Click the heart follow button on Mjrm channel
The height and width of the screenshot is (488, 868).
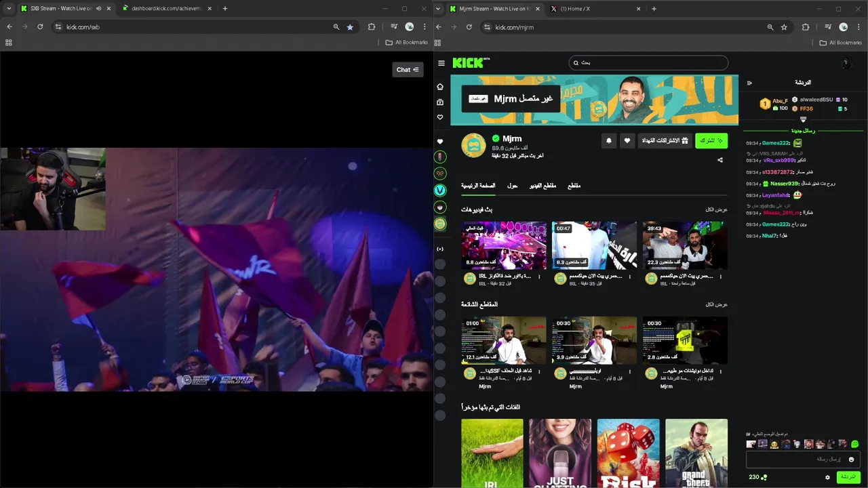[x=627, y=140]
